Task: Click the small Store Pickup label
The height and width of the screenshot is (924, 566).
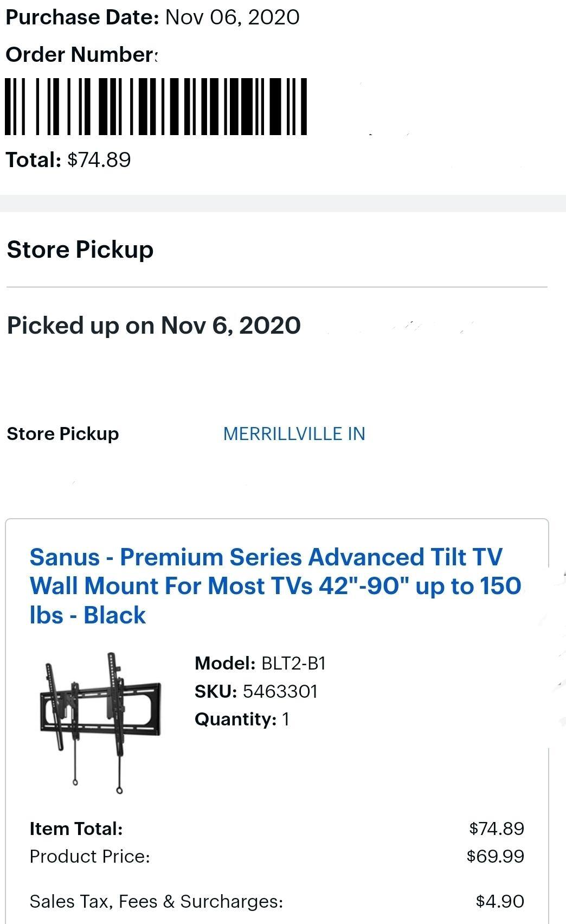Action: pos(63,434)
